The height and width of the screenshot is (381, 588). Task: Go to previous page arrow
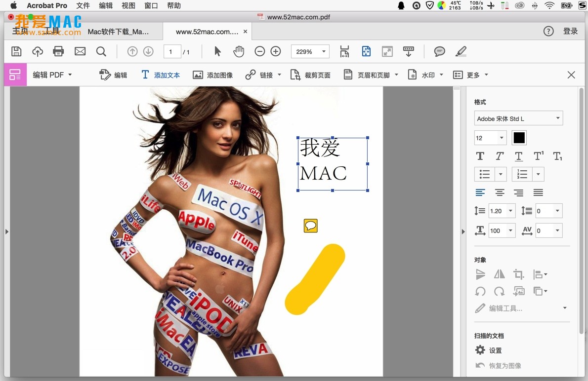tap(132, 51)
